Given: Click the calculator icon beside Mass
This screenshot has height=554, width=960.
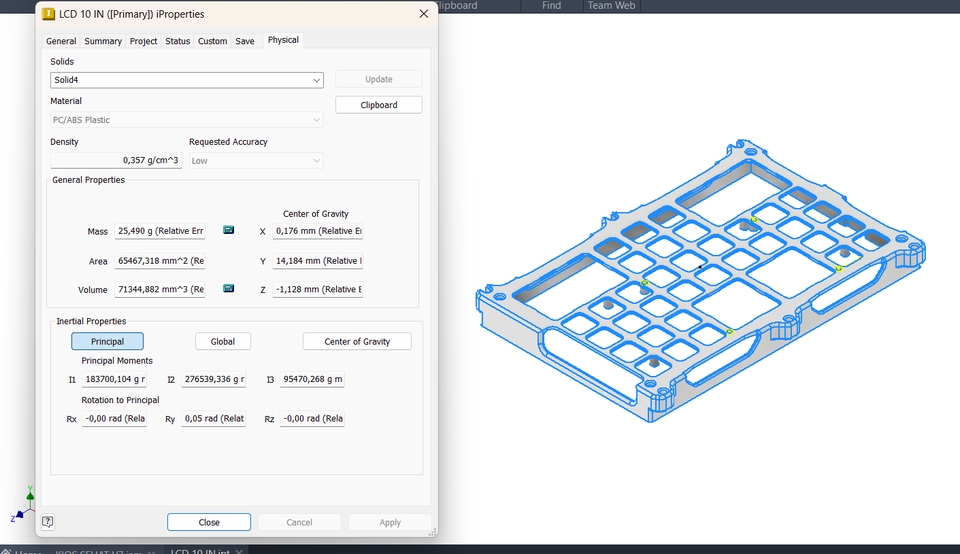Looking at the screenshot, I should pyautogui.click(x=228, y=230).
